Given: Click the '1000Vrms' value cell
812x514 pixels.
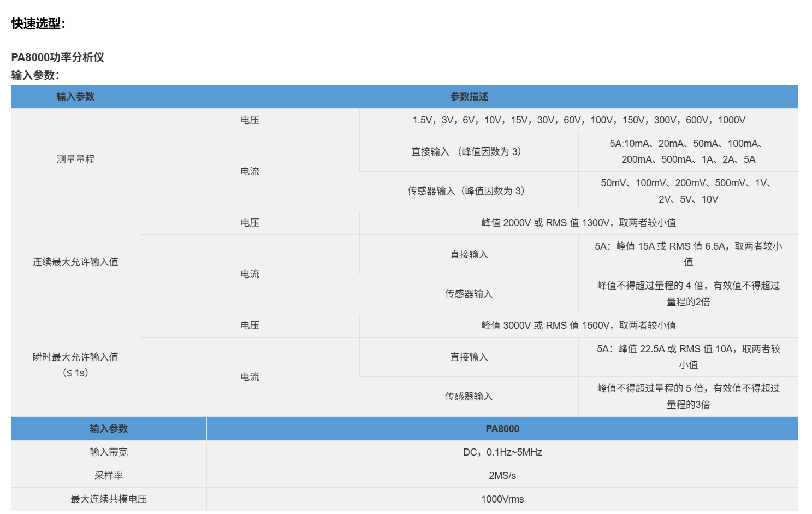Looking at the screenshot, I should pyautogui.click(x=502, y=499).
